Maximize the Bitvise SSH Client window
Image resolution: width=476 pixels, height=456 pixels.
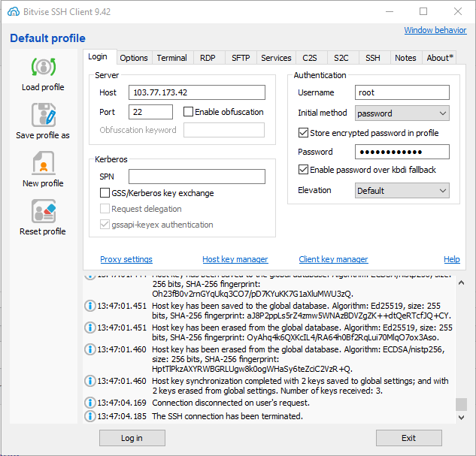[x=423, y=11]
